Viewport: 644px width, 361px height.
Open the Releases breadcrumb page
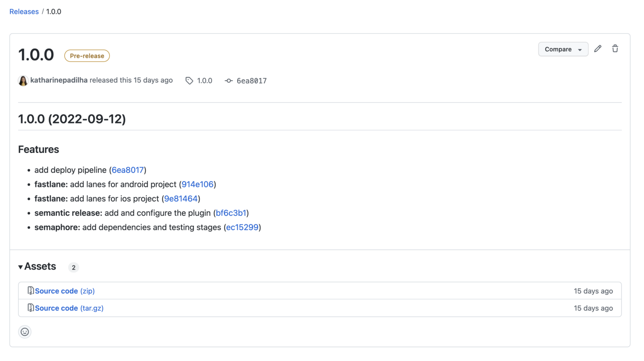pyautogui.click(x=24, y=11)
